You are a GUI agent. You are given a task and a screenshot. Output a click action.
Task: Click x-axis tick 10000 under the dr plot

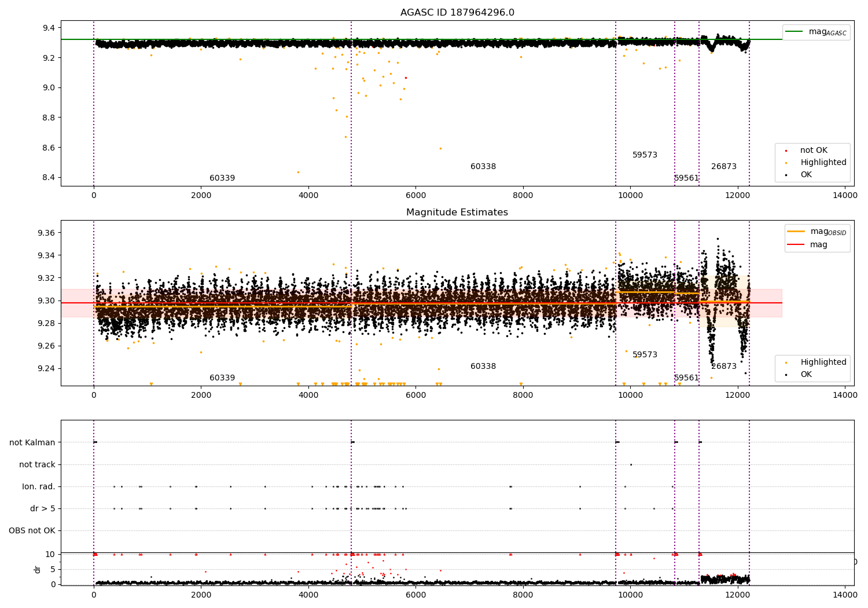pos(630,595)
